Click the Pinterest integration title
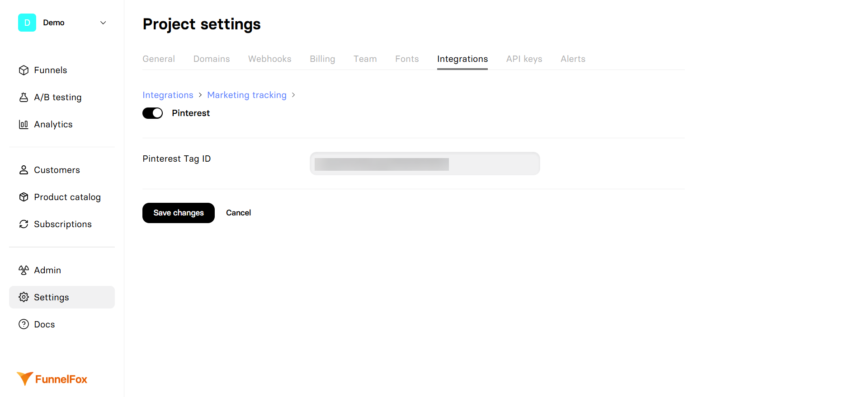This screenshot has height=397, width=868. (191, 113)
